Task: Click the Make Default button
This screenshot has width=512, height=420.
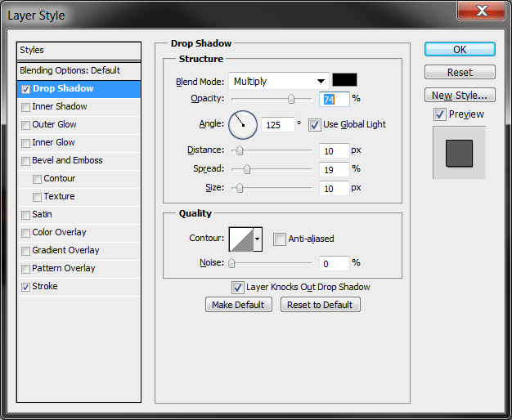Action: point(238,305)
